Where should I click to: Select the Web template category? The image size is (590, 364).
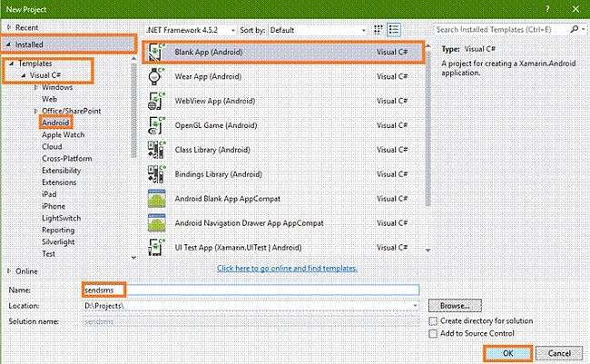49,99
